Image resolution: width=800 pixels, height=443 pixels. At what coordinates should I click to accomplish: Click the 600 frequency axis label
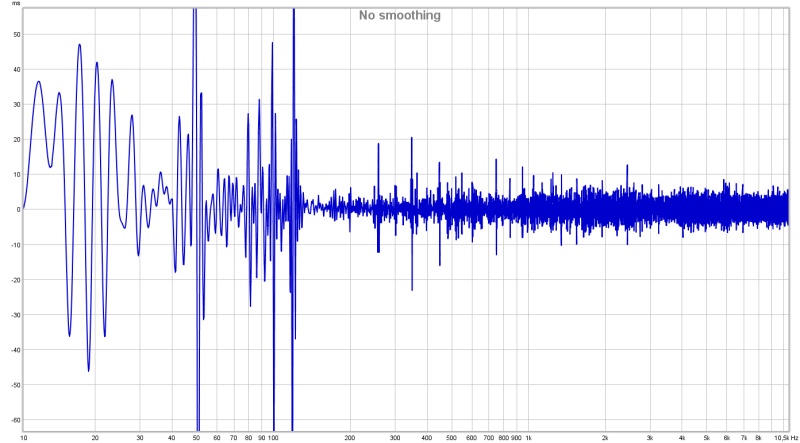[x=472, y=438]
